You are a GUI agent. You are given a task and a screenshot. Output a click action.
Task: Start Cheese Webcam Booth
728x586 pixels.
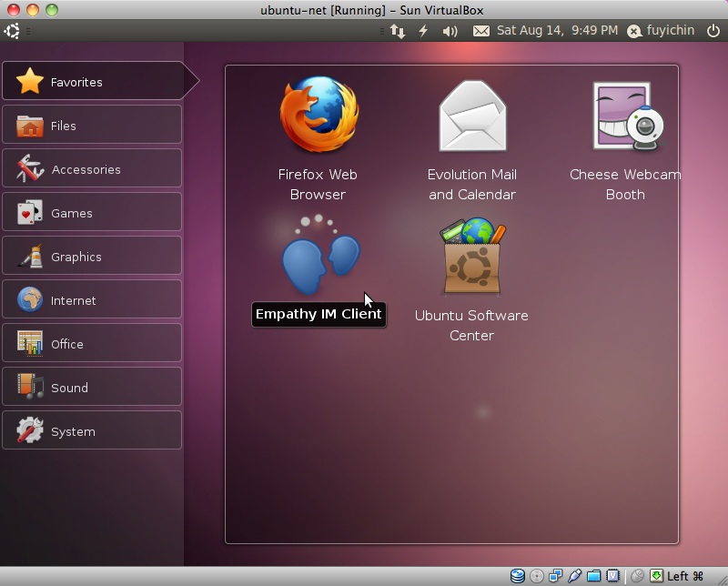coord(624,116)
